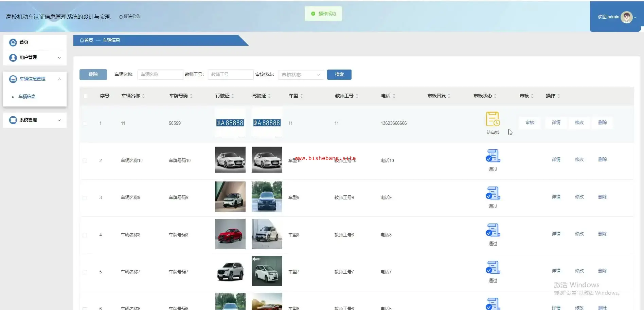Check the checkbox for row 3
644x310 pixels.
pyautogui.click(x=85, y=198)
